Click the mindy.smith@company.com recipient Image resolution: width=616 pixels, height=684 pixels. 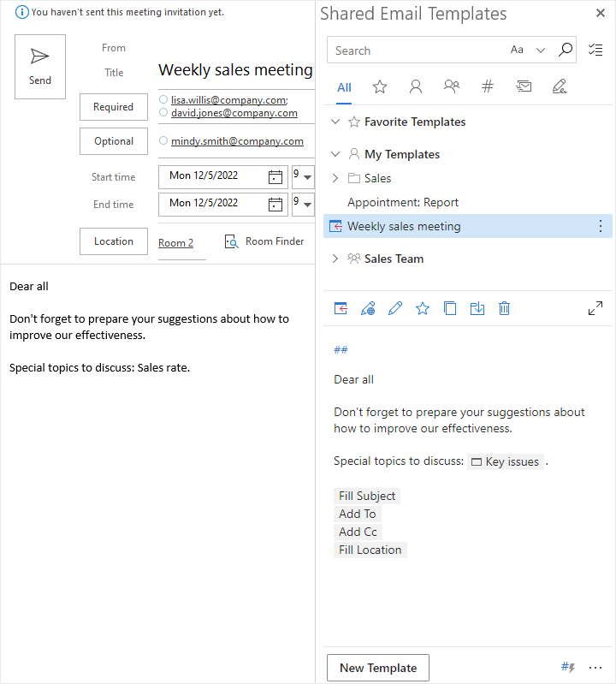[237, 141]
